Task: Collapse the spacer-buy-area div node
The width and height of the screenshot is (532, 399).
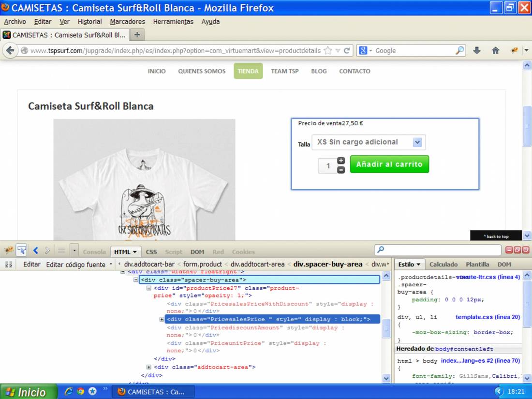Action: 136,280
